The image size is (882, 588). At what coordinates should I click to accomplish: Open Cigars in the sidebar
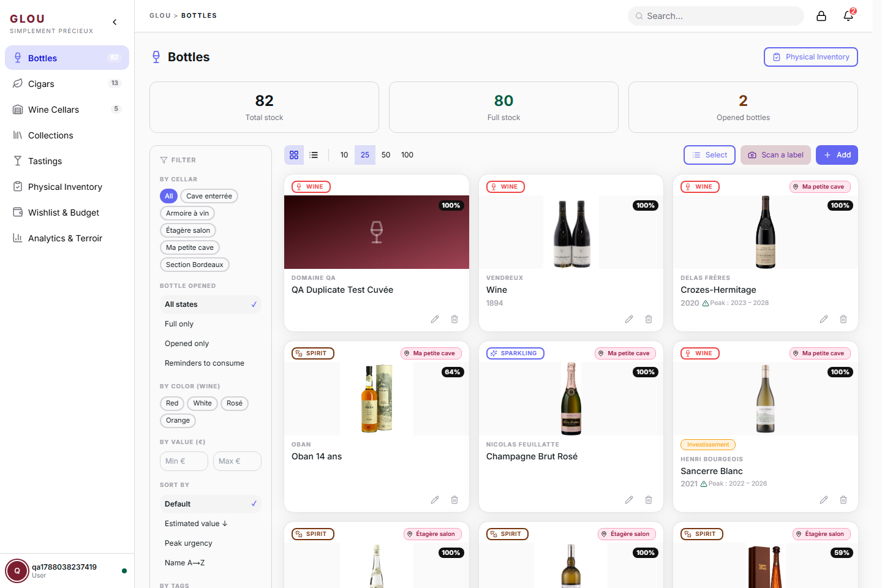[x=67, y=83]
